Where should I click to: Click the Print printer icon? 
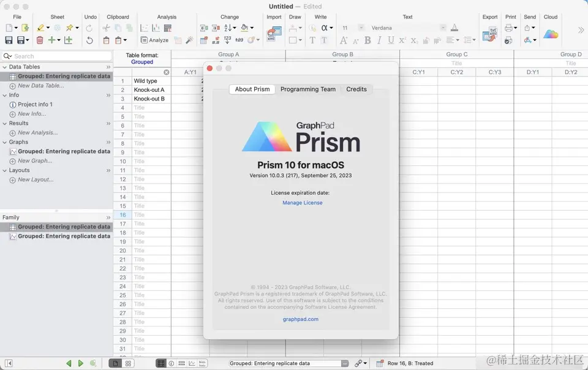click(x=508, y=28)
